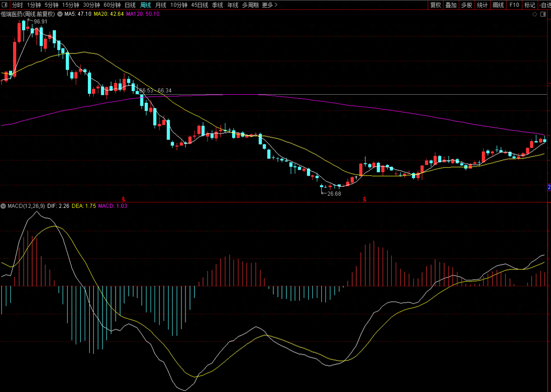This screenshot has height=392, width=551.
Task: Select the 5分钟 period tab
Action: coord(51,5)
